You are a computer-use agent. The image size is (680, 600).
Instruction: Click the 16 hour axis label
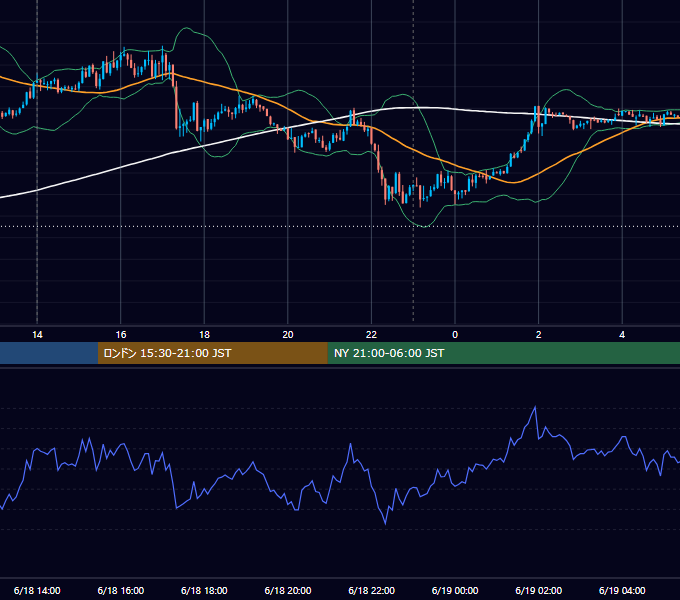pos(121,335)
